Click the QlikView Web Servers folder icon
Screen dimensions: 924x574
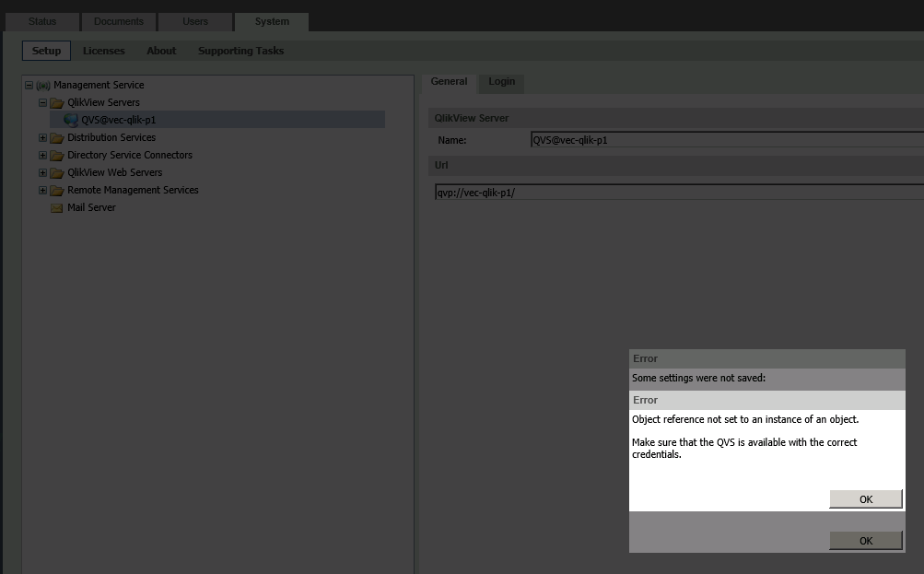(x=57, y=173)
